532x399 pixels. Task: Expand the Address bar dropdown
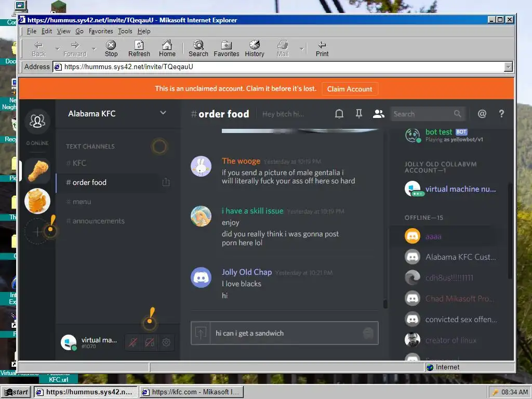pos(508,67)
